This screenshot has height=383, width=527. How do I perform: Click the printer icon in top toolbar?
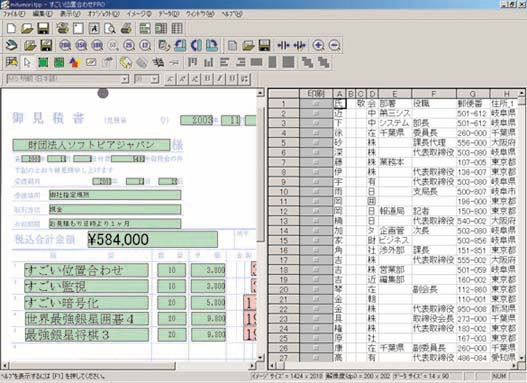click(126, 28)
